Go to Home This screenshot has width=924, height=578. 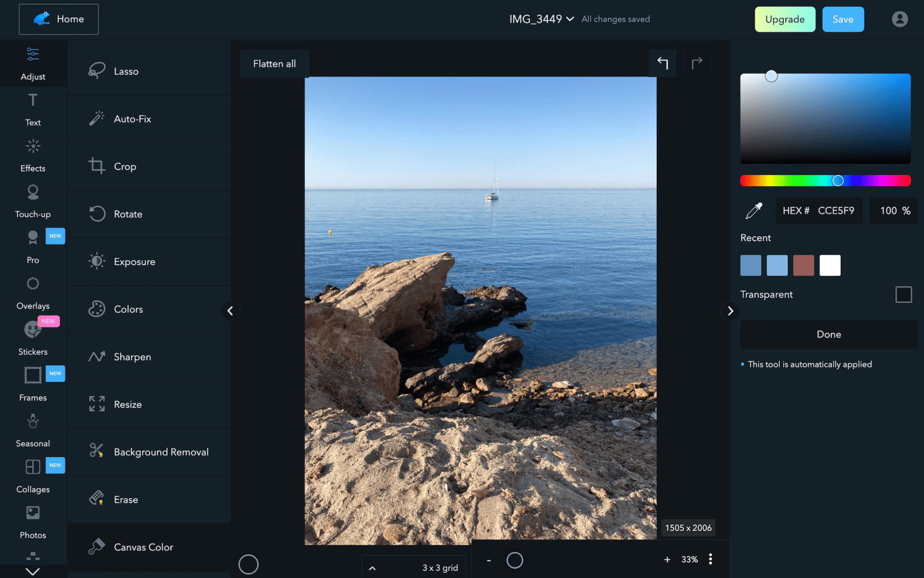[59, 19]
